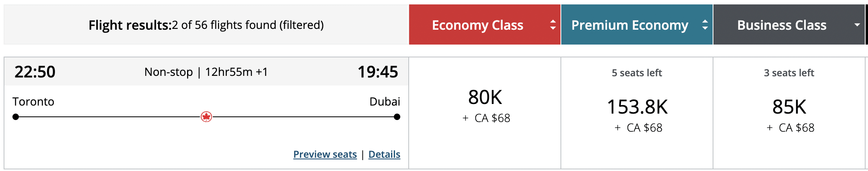Choose the 85K Business Class fare
868x171 pixels.
(x=789, y=107)
